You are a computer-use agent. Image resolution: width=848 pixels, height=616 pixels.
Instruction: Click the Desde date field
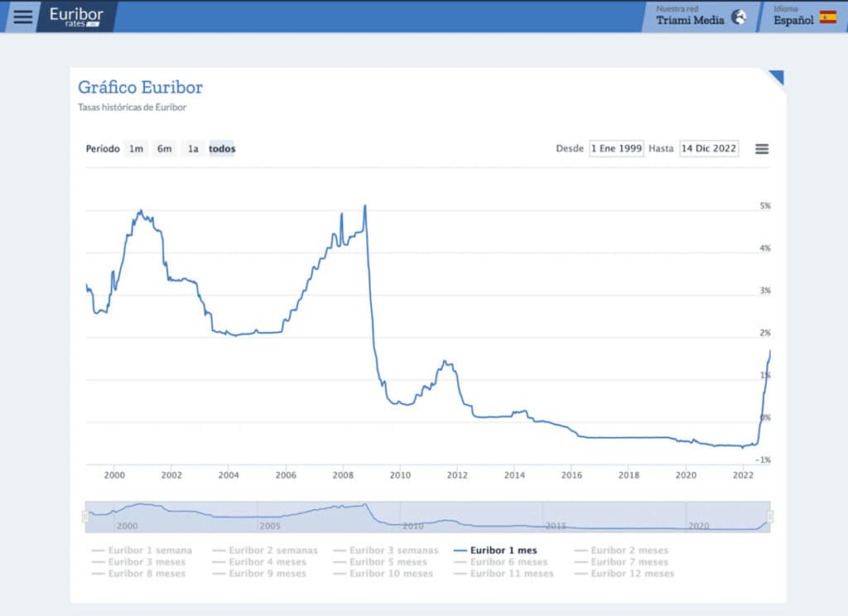(616, 148)
